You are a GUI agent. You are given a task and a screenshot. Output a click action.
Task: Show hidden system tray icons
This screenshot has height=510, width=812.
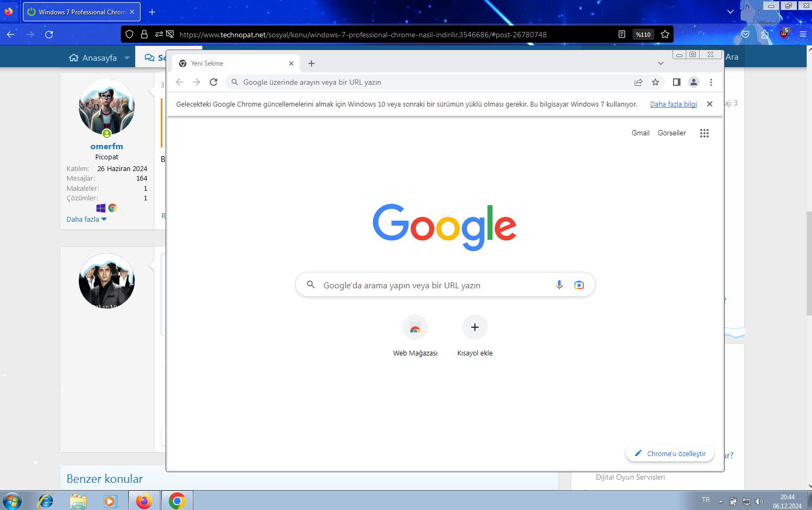[x=720, y=501]
